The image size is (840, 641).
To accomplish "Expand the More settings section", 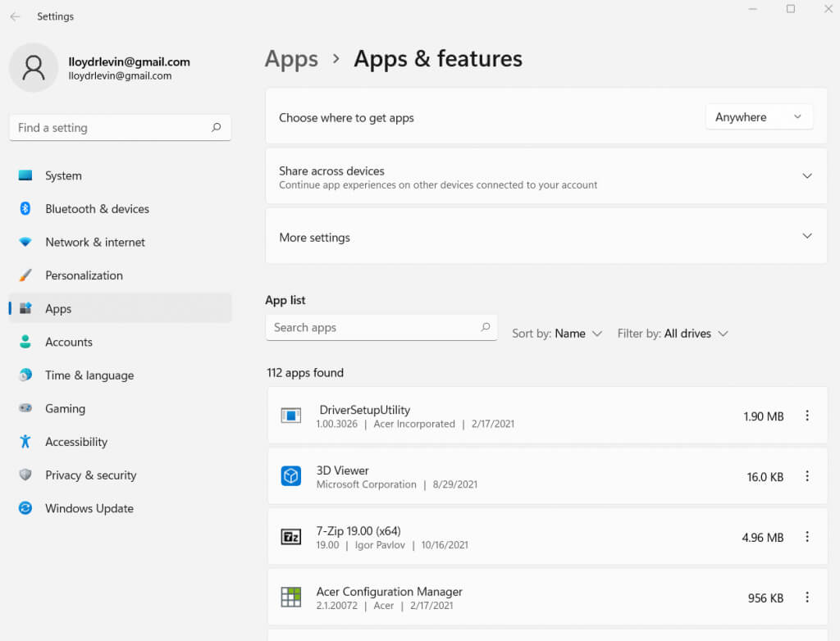I will [x=806, y=236].
